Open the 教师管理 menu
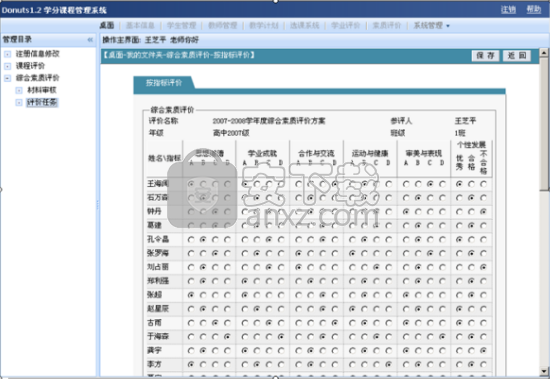Image resolution: width=550 pixels, height=379 pixels. tap(222, 25)
